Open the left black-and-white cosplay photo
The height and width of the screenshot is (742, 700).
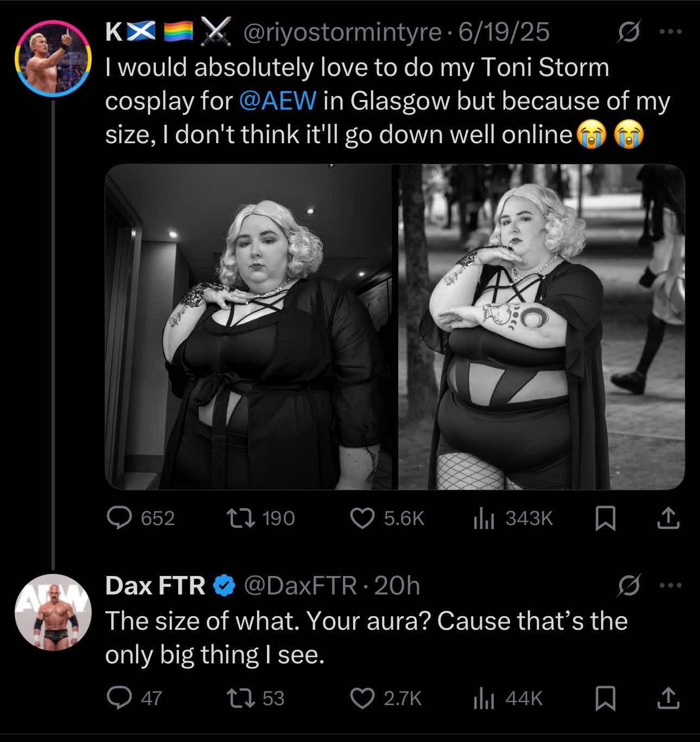pos(248,327)
